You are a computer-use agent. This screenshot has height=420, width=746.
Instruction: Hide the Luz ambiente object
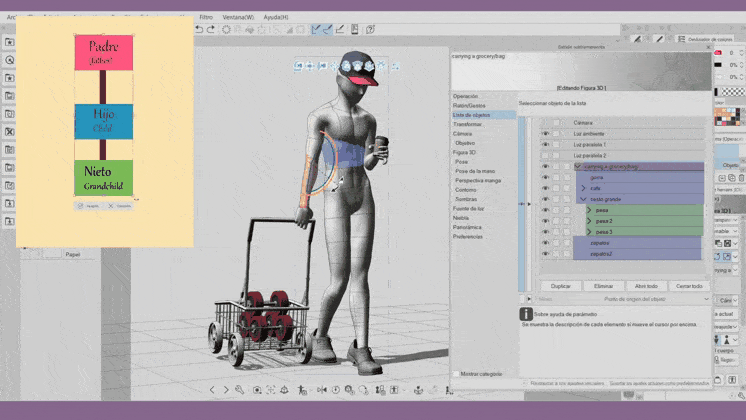(546, 134)
